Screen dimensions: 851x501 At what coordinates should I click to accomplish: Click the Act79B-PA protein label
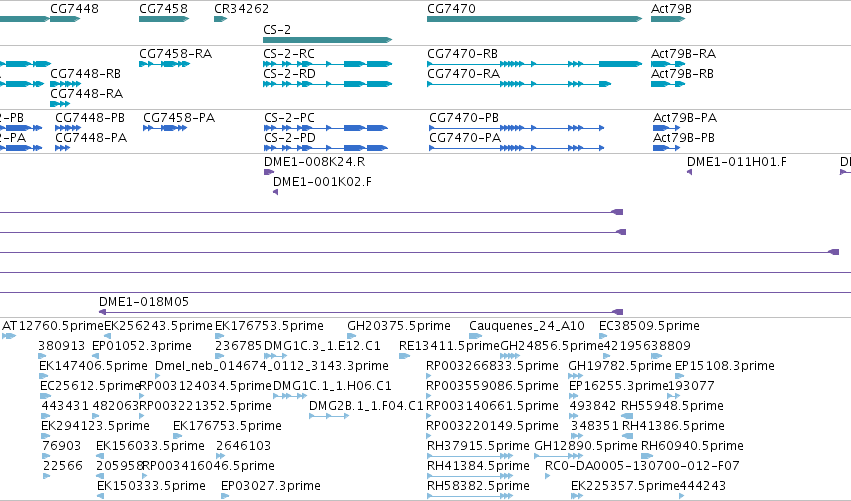click(x=685, y=118)
